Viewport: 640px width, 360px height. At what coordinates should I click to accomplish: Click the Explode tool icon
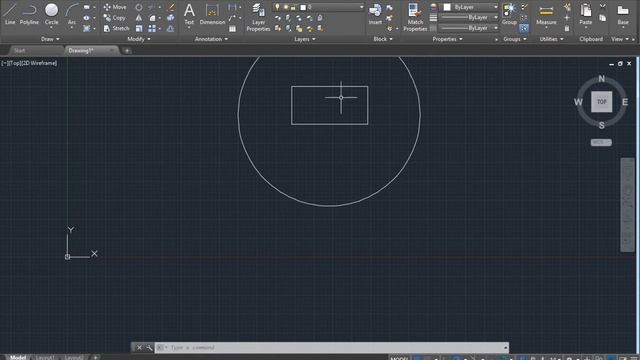[171, 18]
